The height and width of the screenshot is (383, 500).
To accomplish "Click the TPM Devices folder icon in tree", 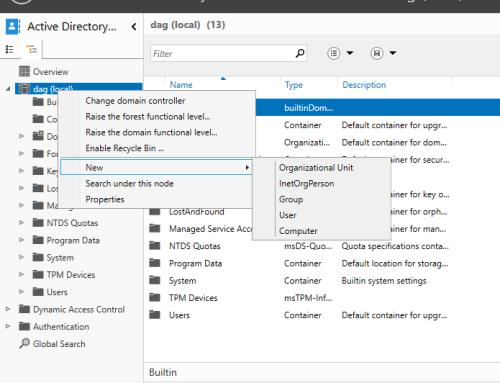I will (38, 274).
